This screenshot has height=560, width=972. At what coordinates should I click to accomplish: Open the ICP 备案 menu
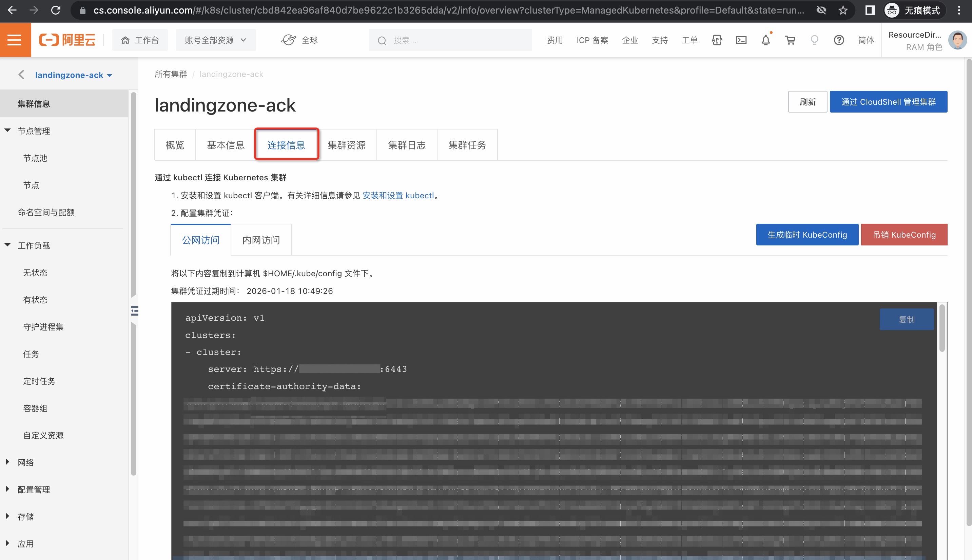coord(592,40)
